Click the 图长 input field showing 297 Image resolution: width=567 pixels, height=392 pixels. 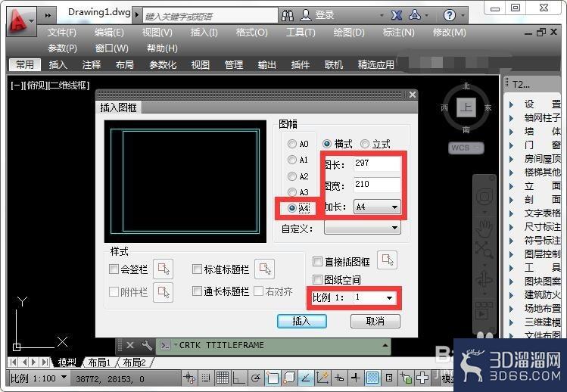pos(376,163)
